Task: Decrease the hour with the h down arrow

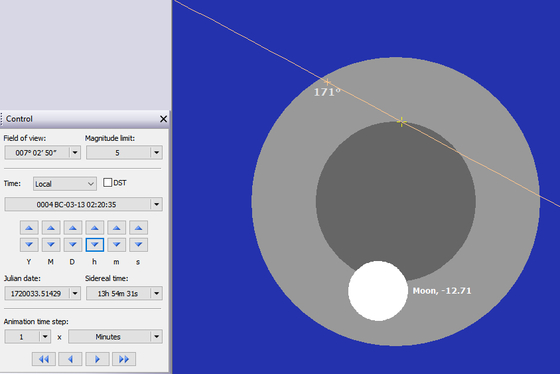Action: pos(95,245)
